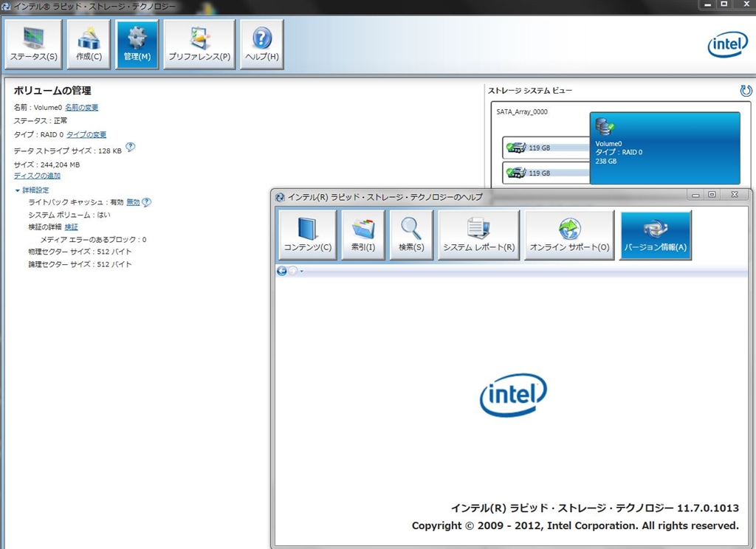Click the 無効 link for write-back cache
The width and height of the screenshot is (756, 549).
coord(133,202)
